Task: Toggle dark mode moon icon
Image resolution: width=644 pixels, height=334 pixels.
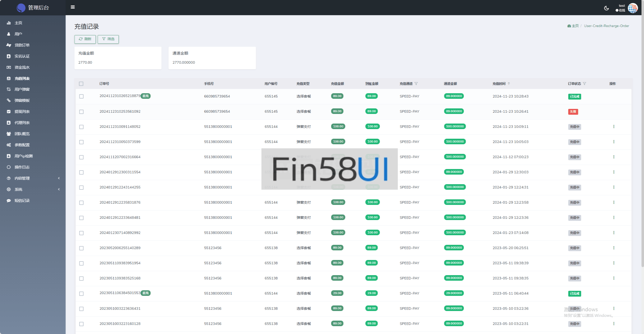Action: coord(606,8)
